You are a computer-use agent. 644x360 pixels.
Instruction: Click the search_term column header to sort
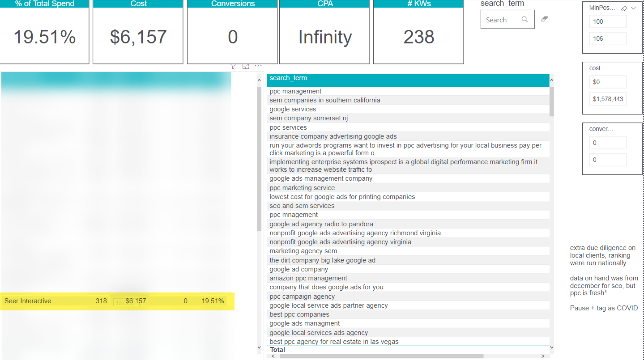288,78
